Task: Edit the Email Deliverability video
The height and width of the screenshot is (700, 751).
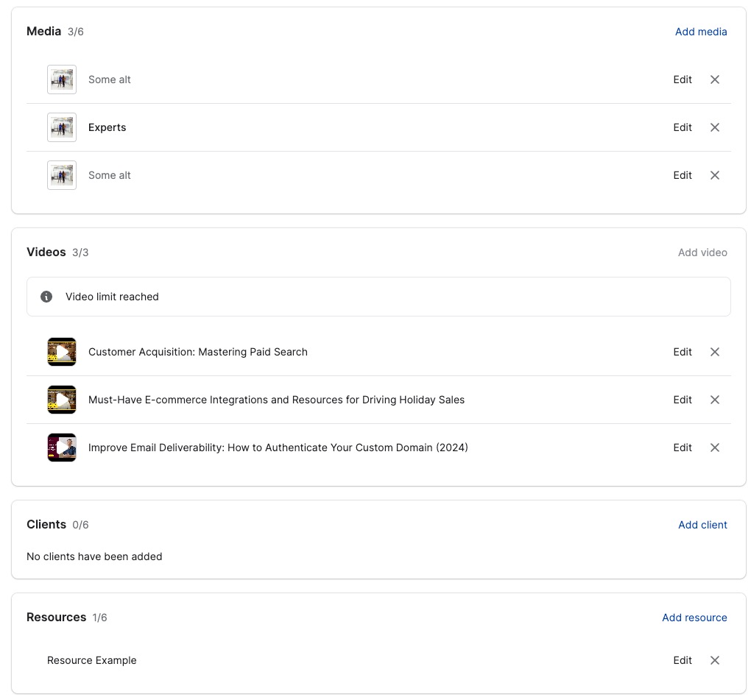Action: (x=683, y=448)
